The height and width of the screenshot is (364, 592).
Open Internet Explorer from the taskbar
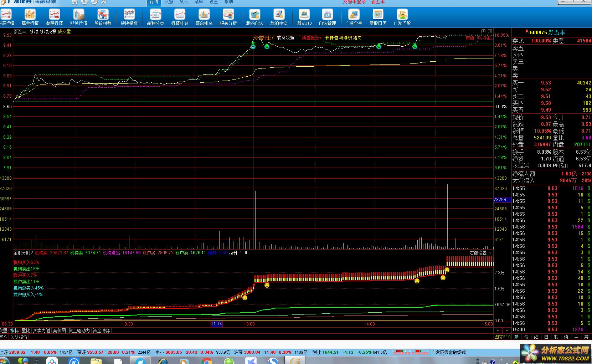click(x=163, y=361)
